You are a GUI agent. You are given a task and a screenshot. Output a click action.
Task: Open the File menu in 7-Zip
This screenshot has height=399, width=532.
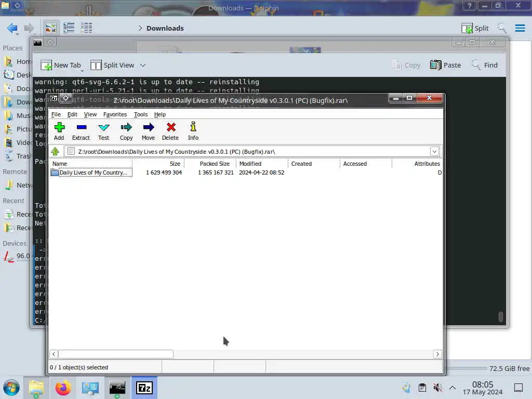56,114
